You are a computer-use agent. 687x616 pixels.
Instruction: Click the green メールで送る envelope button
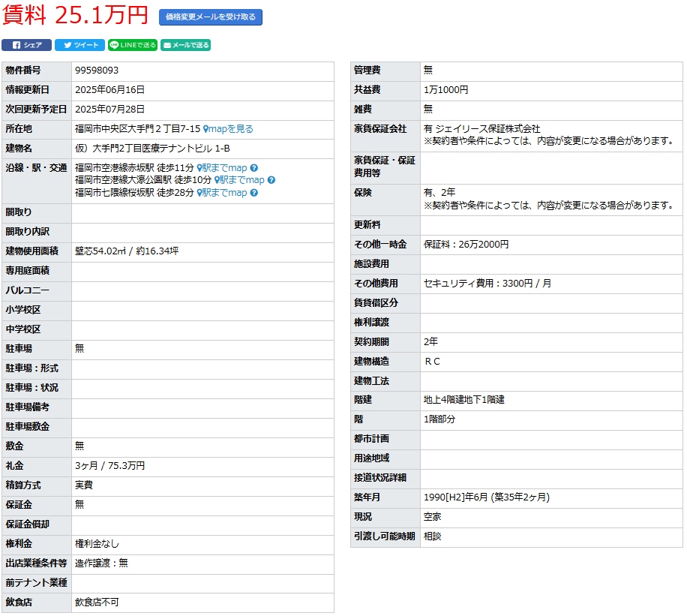point(185,45)
